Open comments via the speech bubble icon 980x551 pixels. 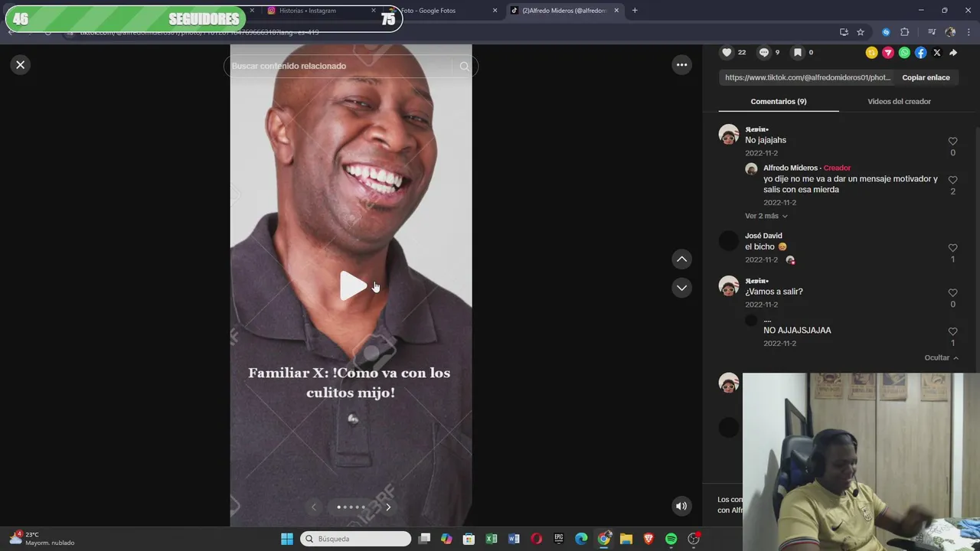[763, 52]
